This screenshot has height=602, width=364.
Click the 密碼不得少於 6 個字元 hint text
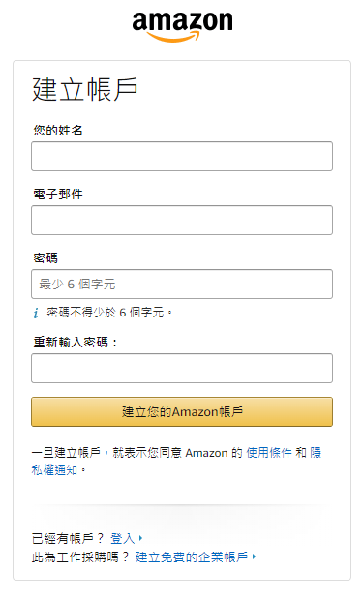[x=109, y=313]
